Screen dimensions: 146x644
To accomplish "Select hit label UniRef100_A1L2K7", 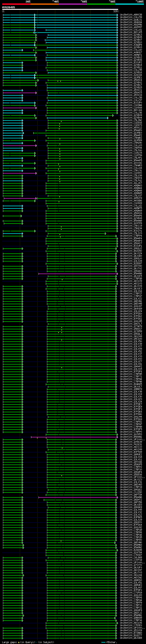I will tap(131, 183).
